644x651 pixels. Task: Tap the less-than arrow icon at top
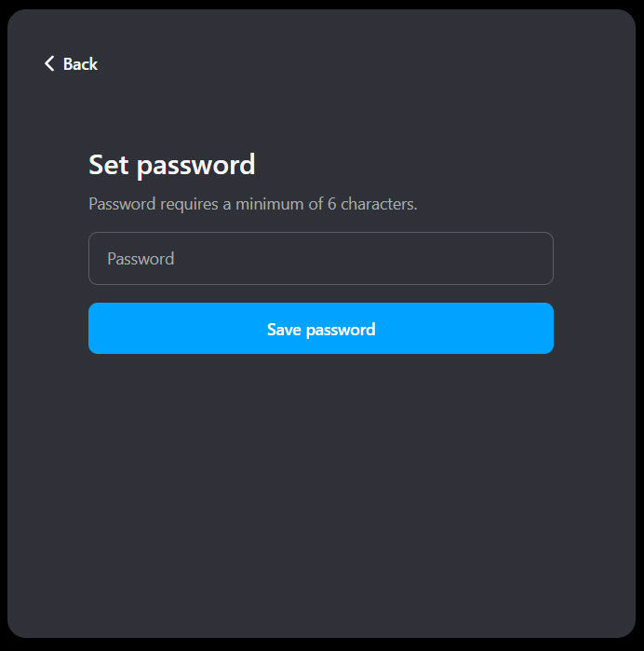click(49, 63)
